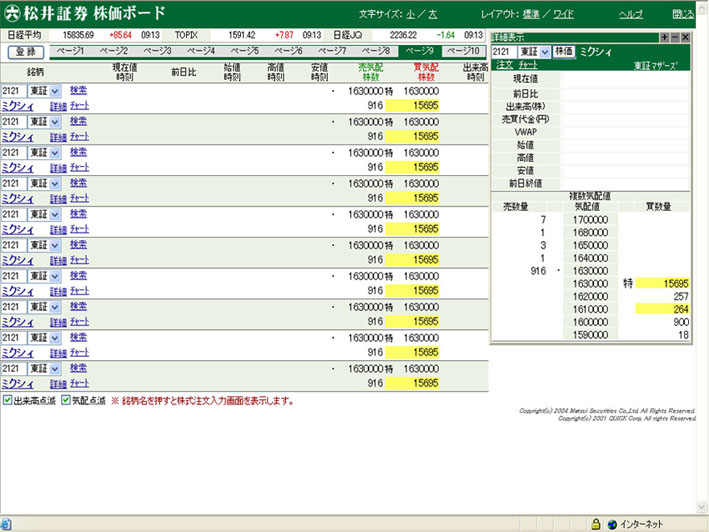The width and height of the screenshot is (709, 532).
Task: Select the active ページ9 tab
Action: [420, 51]
